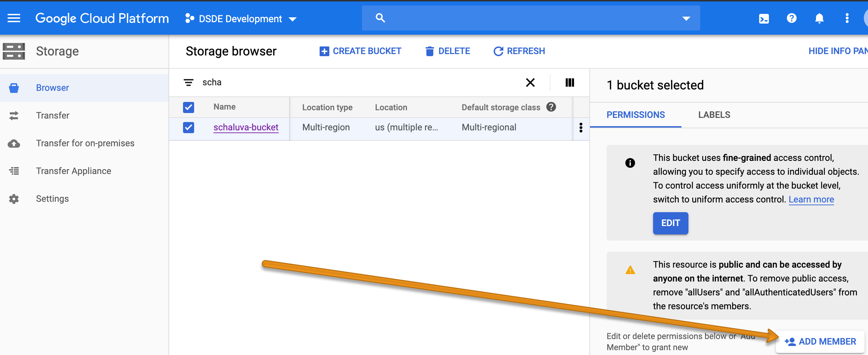Click the info circle icon

pyautogui.click(x=630, y=163)
